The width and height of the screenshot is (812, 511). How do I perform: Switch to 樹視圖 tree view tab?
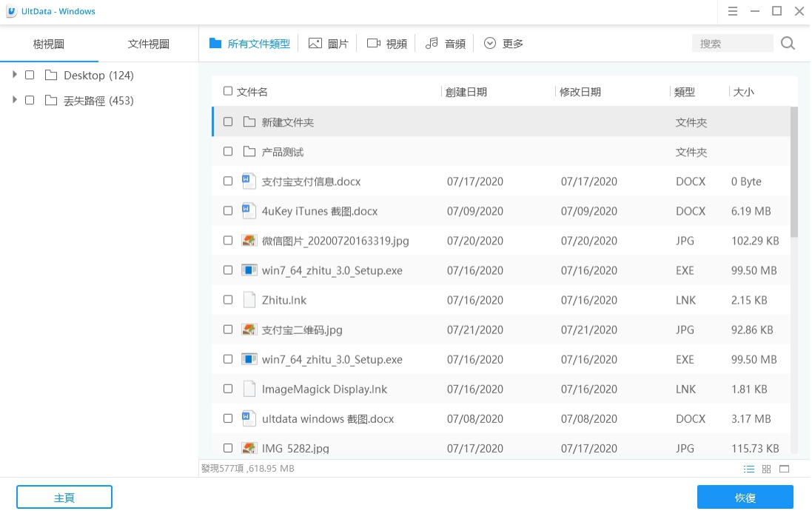click(49, 44)
